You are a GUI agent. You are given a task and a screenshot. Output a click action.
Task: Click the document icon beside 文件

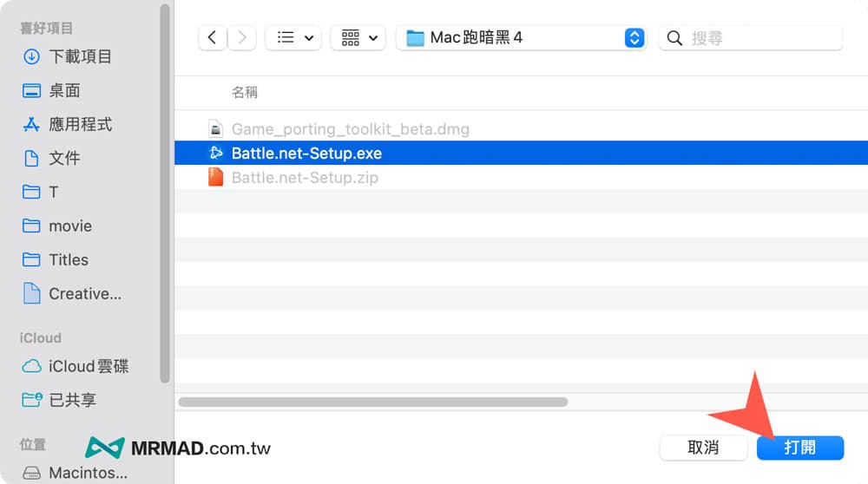(x=31, y=158)
